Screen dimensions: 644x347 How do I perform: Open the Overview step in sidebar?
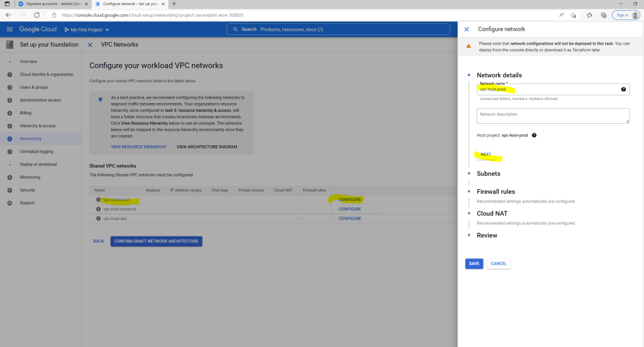(x=28, y=62)
